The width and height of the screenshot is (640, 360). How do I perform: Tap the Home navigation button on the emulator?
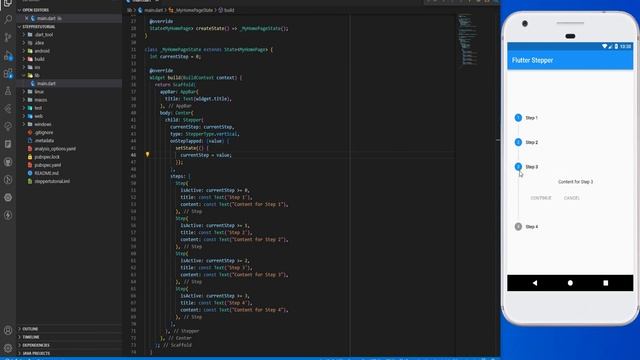click(570, 283)
